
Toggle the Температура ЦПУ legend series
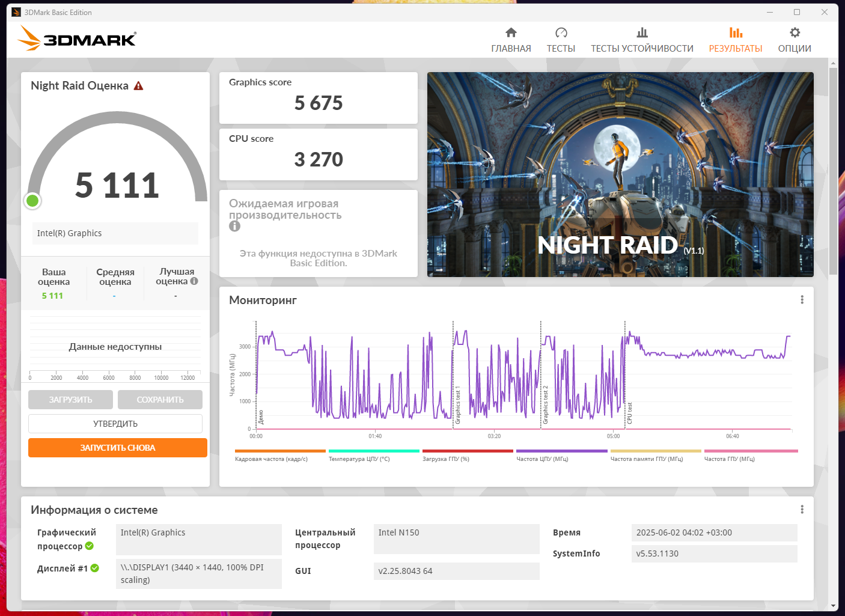point(374,455)
